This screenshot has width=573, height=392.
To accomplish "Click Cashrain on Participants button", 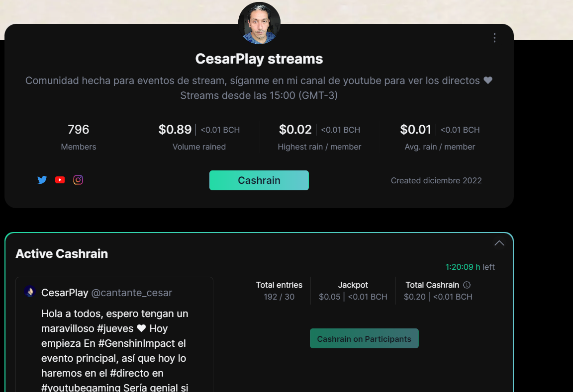I will [x=364, y=339].
